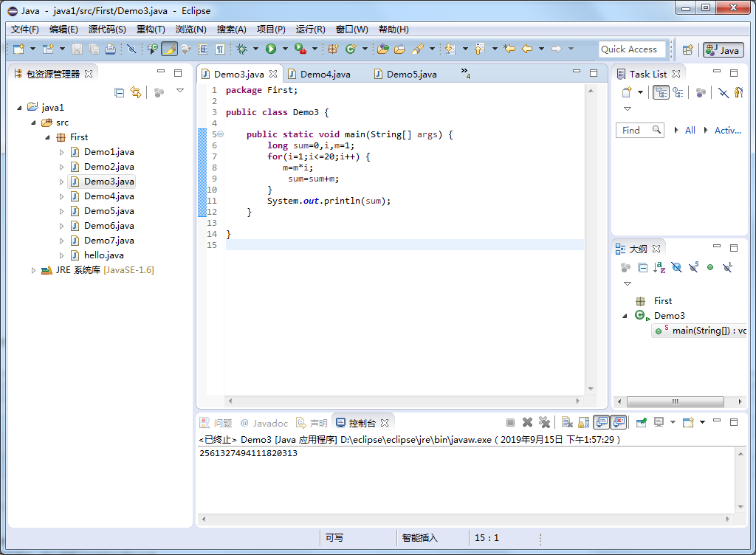Collapse Demo3 class in outline
The height and width of the screenshot is (555, 756).
coord(625,316)
